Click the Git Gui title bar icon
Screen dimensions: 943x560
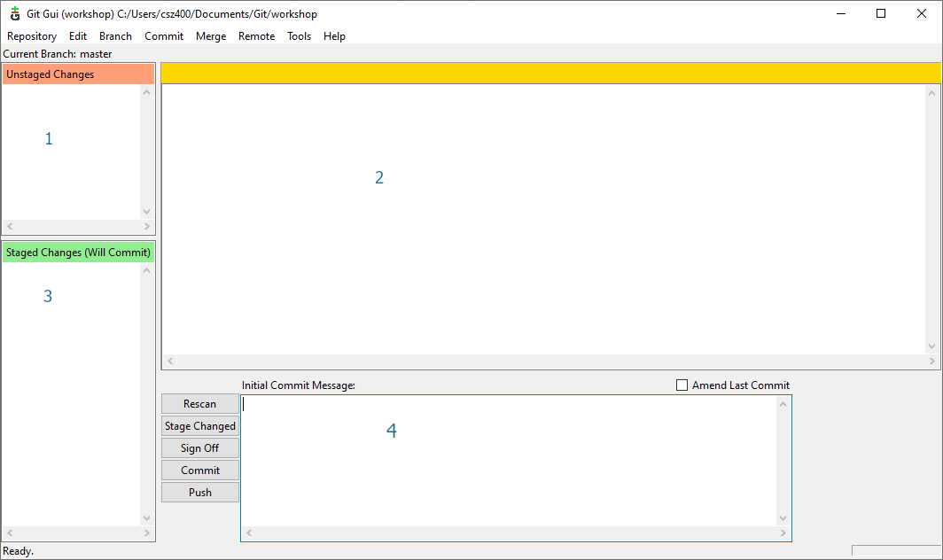click(15, 13)
